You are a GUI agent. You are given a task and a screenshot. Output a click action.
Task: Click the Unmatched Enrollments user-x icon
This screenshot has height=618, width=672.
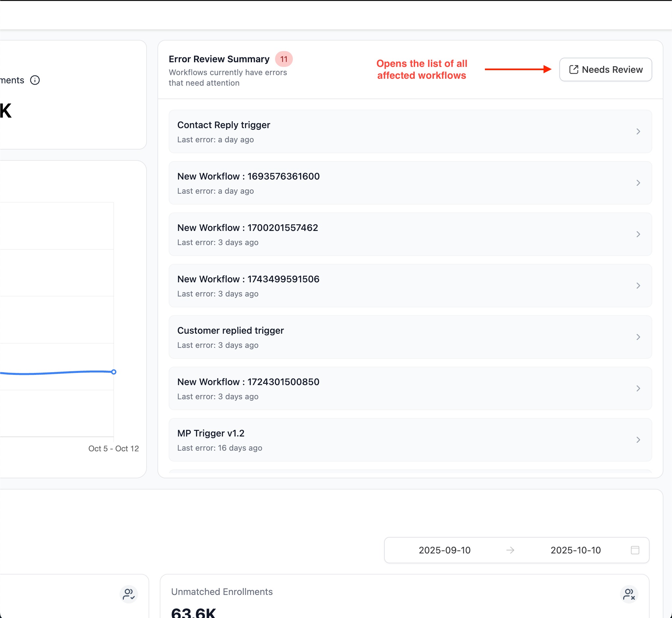pos(629,594)
